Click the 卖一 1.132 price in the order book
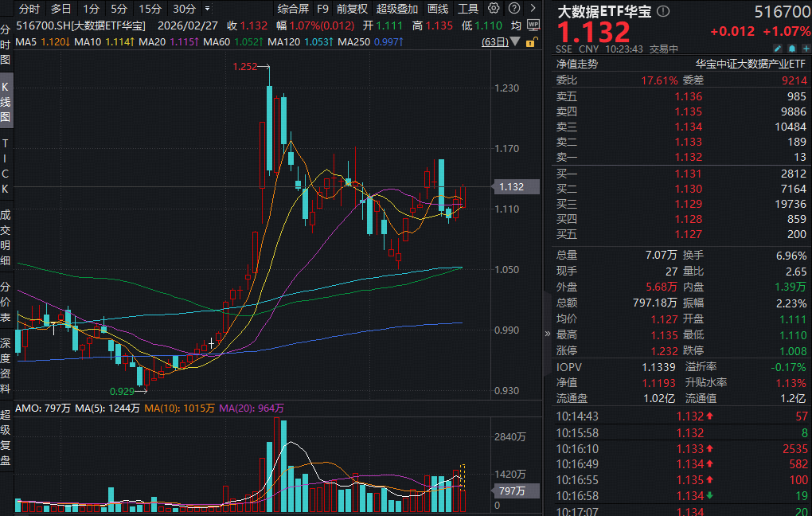Viewport: 812px width, 516px height. [689, 157]
